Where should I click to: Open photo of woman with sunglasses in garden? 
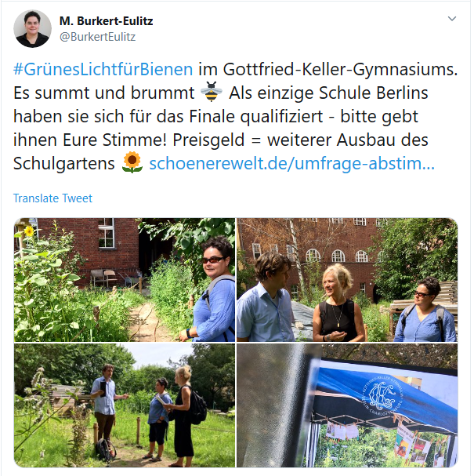(125, 280)
